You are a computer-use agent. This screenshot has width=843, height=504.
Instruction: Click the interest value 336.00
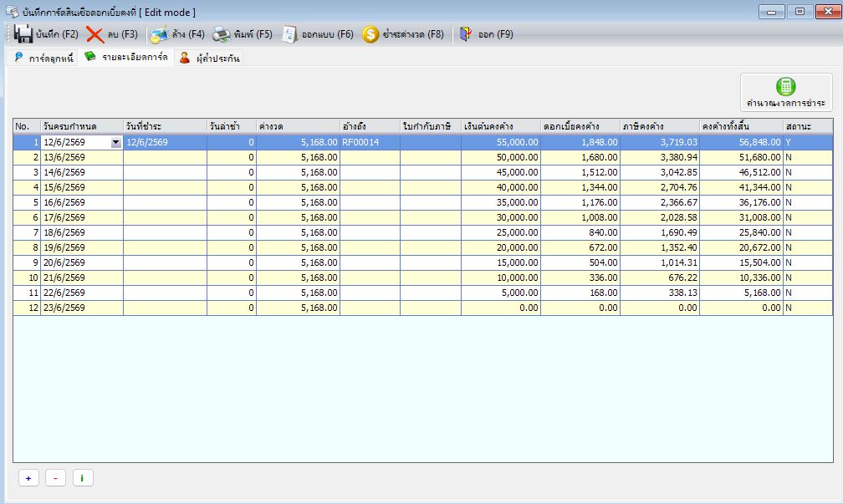coord(580,277)
